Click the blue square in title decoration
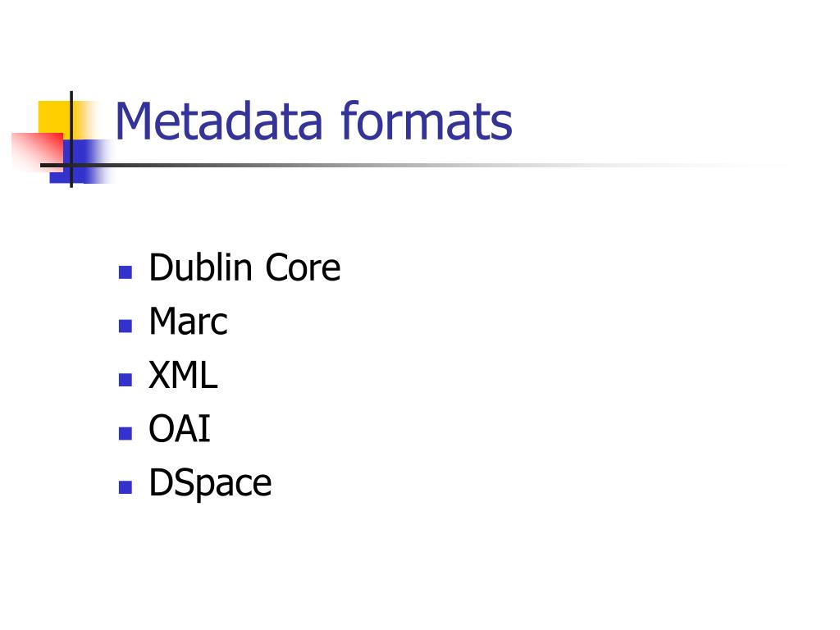Image resolution: width=840 pixels, height=630 pixels. tap(80, 162)
